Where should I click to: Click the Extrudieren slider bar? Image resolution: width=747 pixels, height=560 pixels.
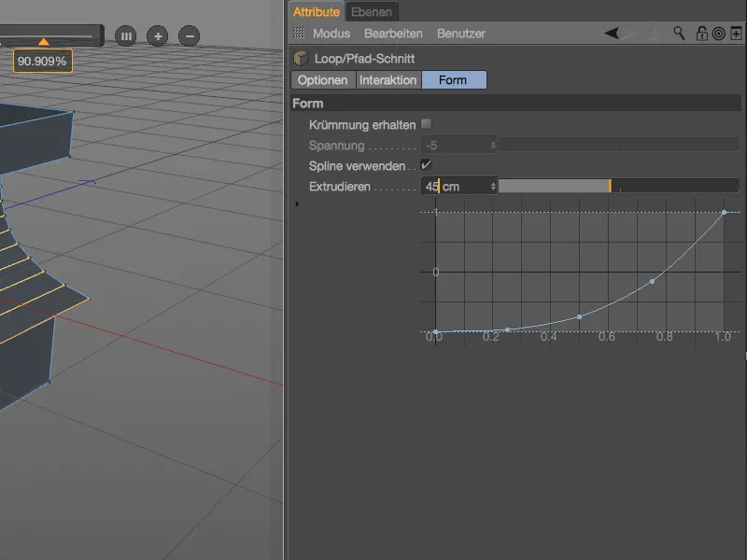(618, 186)
